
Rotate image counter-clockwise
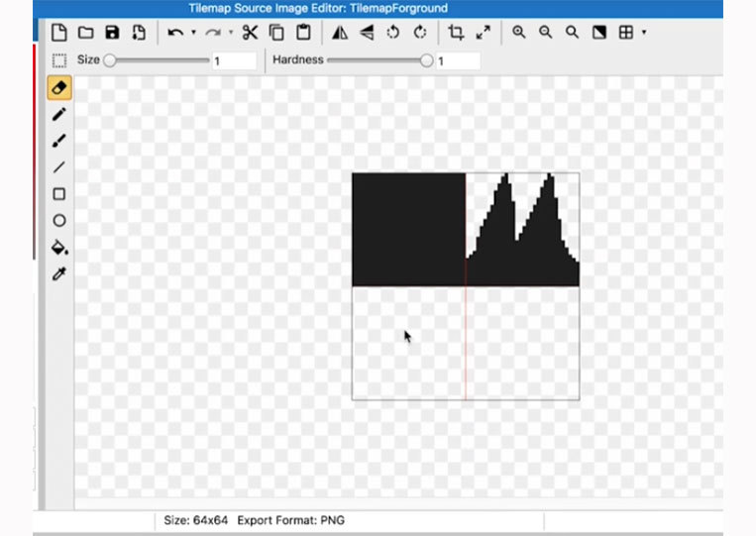tap(393, 33)
